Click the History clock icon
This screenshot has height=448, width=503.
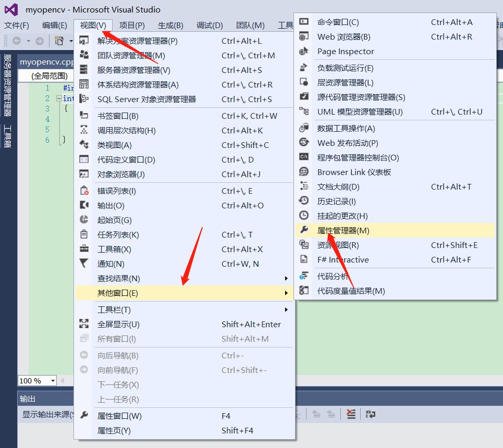pyautogui.click(x=303, y=201)
